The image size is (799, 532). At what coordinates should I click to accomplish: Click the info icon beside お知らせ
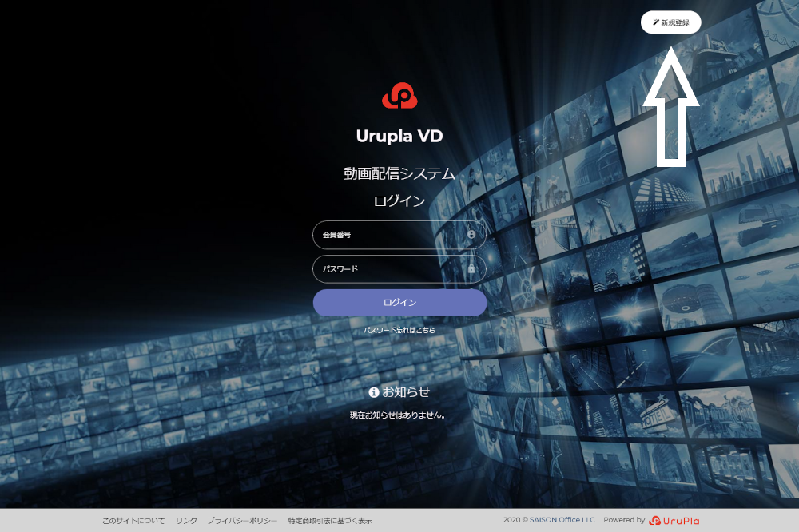pyautogui.click(x=374, y=392)
